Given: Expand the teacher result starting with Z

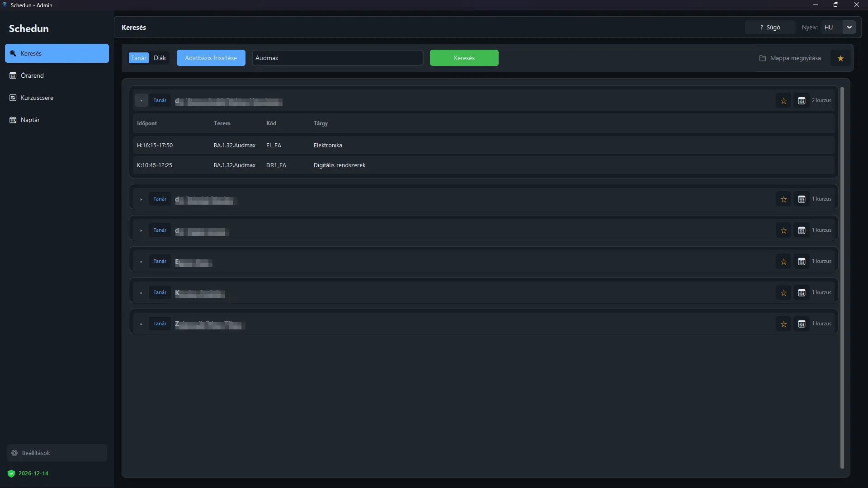Looking at the screenshot, I should click(142, 324).
